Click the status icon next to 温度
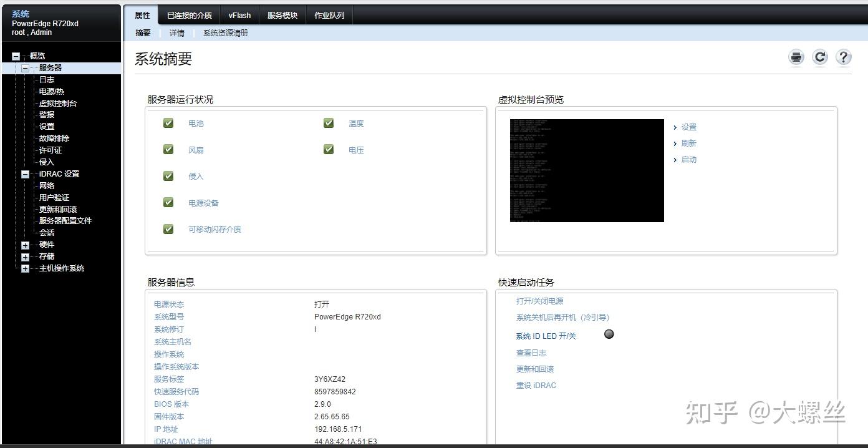The image size is (868, 448). 329,123
